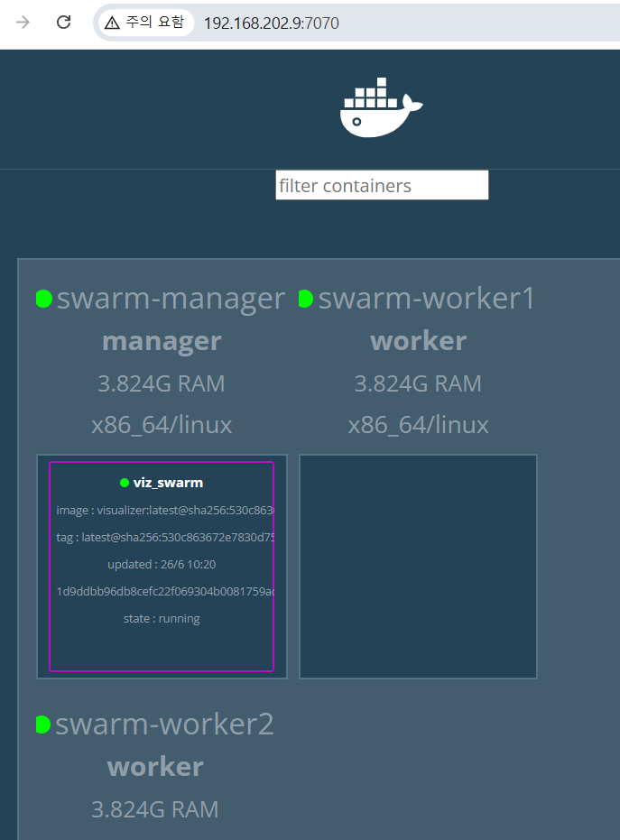The width and height of the screenshot is (620, 840).
Task: Click the worker role label under swarm-worker1
Action: click(x=419, y=341)
